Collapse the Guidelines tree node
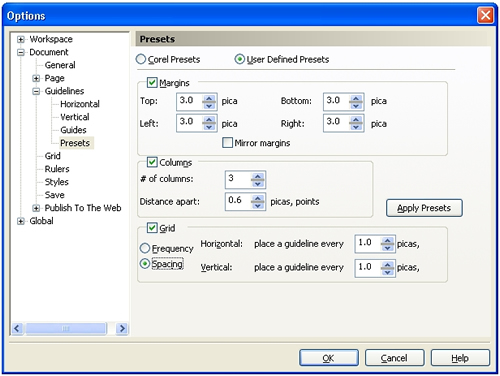The width and height of the screenshot is (500, 376). pos(36,92)
